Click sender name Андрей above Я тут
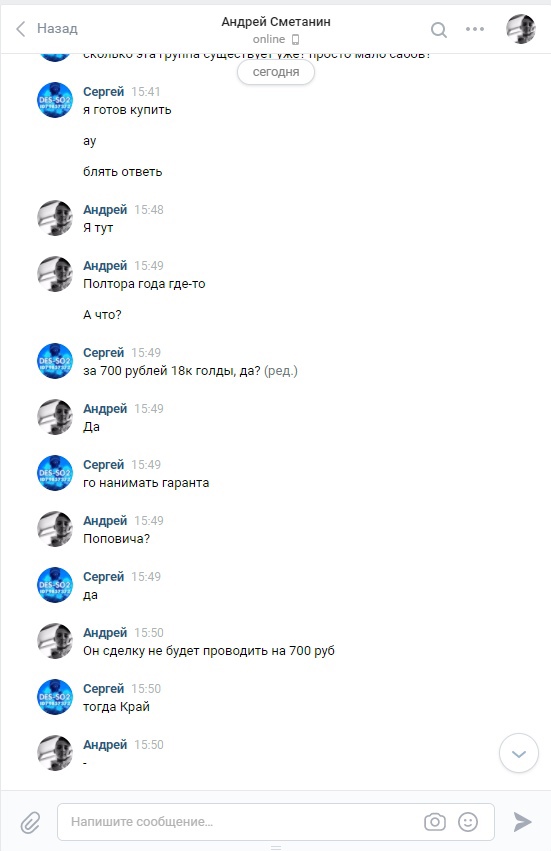This screenshot has height=851, width=551. [x=105, y=209]
